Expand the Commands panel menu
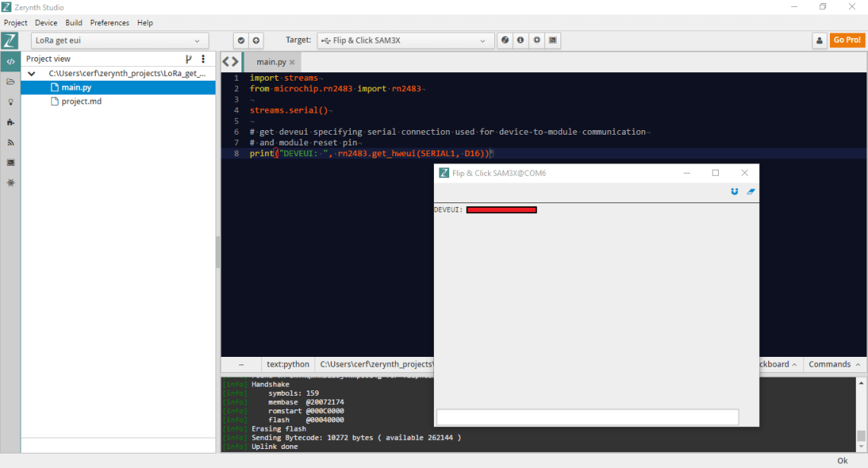868x468 pixels. 834,364
